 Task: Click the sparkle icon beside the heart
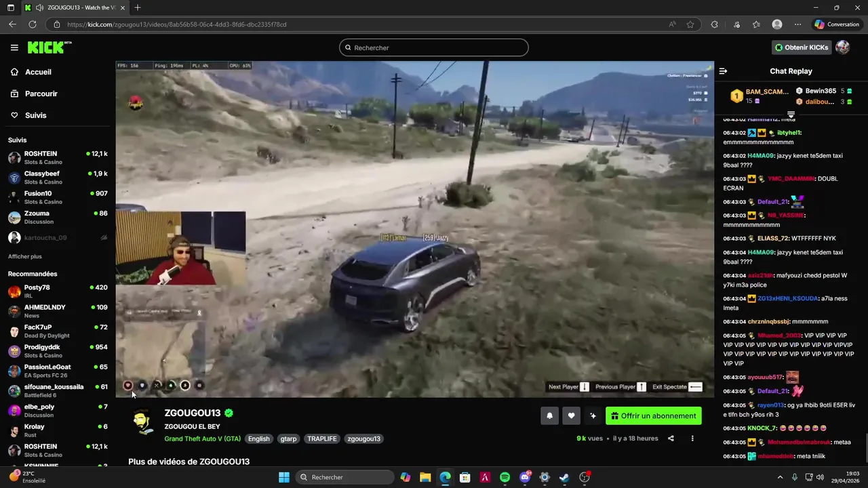(x=593, y=416)
